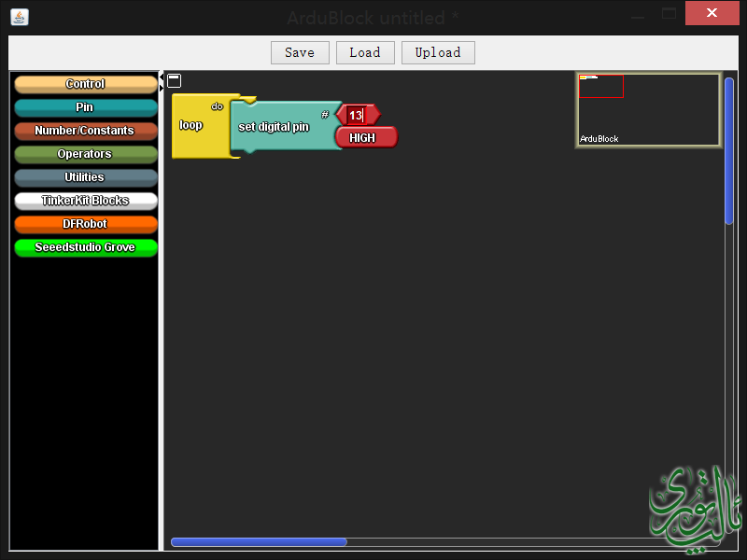747x560 pixels.
Task: Edit the pin number 13 field
Action: [357, 115]
